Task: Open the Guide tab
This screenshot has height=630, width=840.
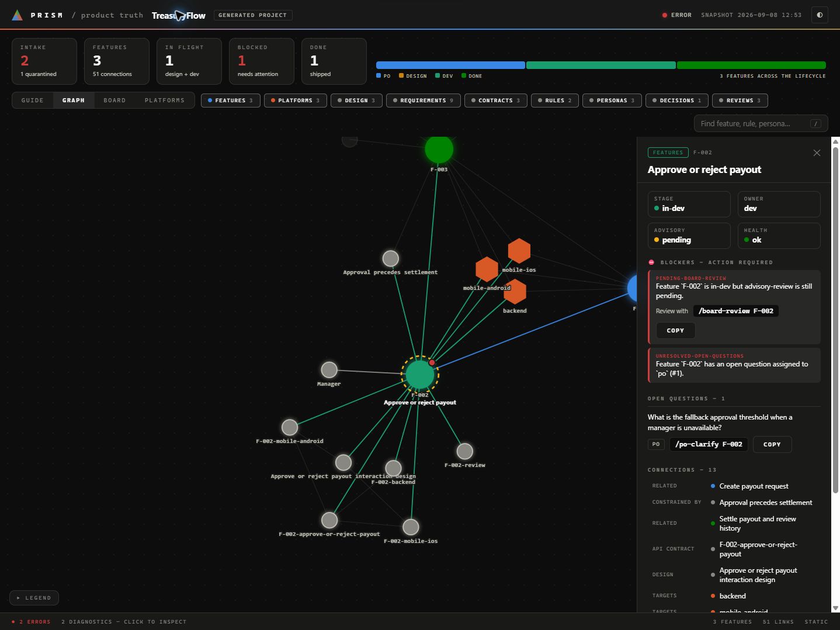Action: 33,101
